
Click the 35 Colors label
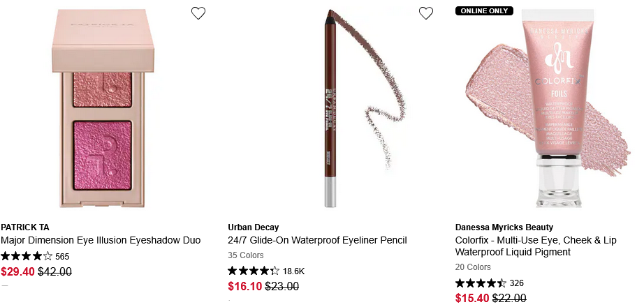click(246, 255)
